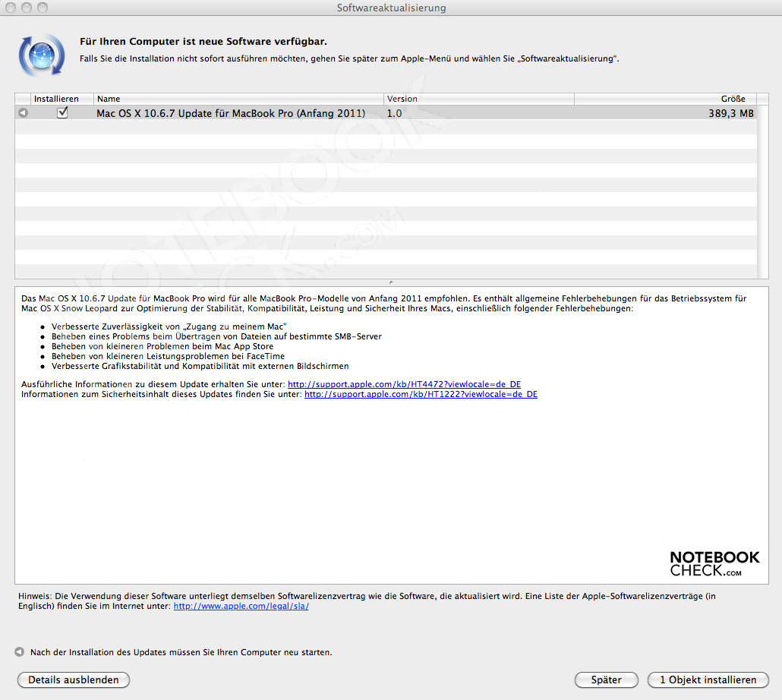
Task: Sort updates by the Name column header
Action: [x=238, y=99]
